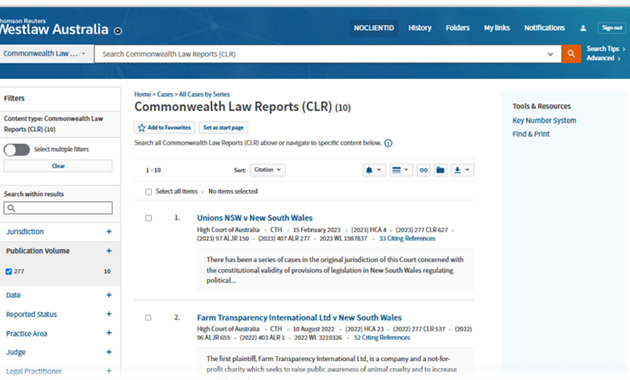This screenshot has width=630, height=380.
Task: Expand the search box history chevron
Action: (x=550, y=54)
